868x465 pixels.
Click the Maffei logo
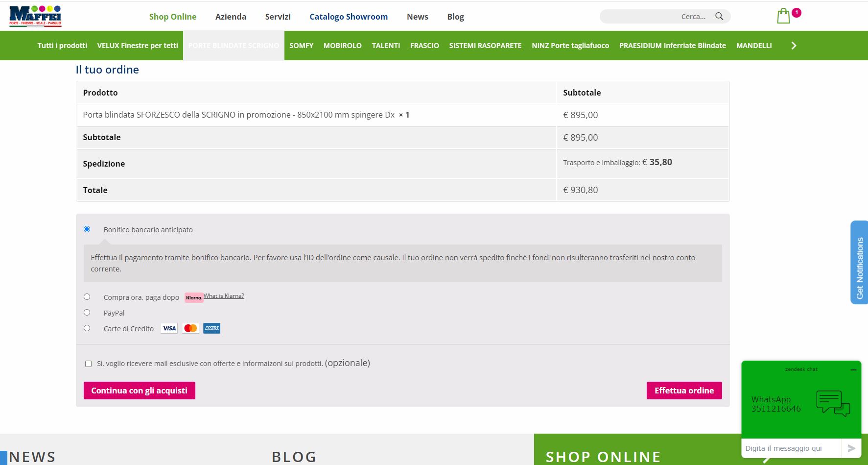tap(35, 16)
